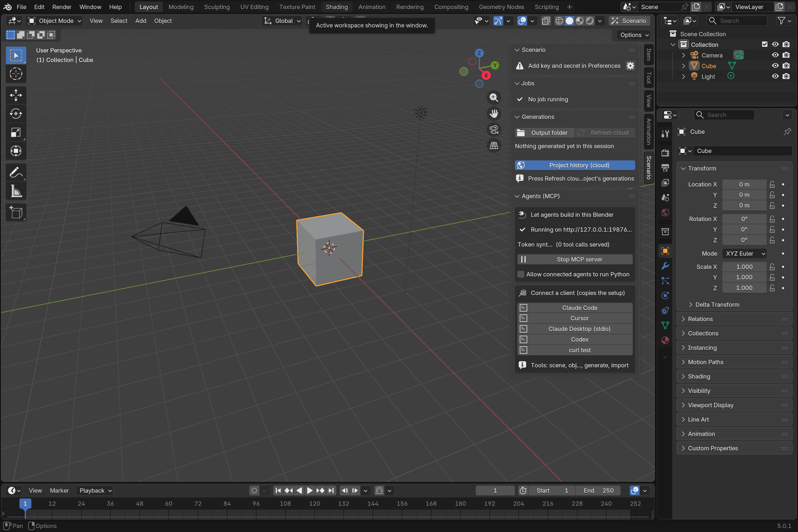Click the Claude Code client button

click(x=575, y=308)
